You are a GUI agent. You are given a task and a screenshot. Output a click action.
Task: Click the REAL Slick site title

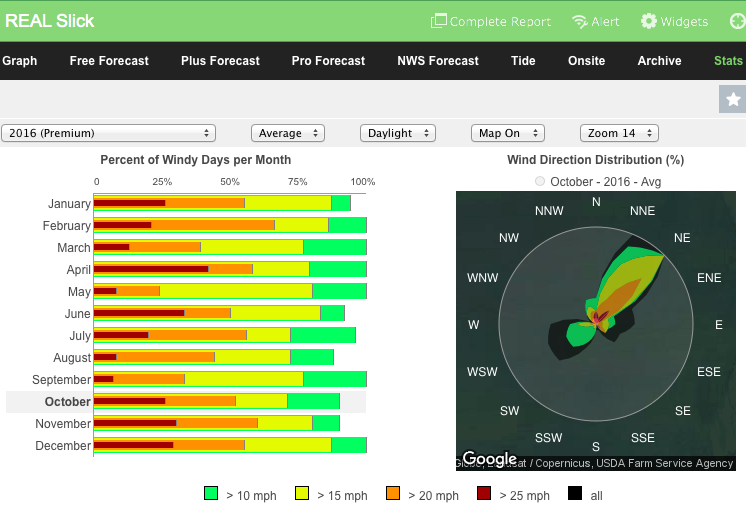click(49, 21)
